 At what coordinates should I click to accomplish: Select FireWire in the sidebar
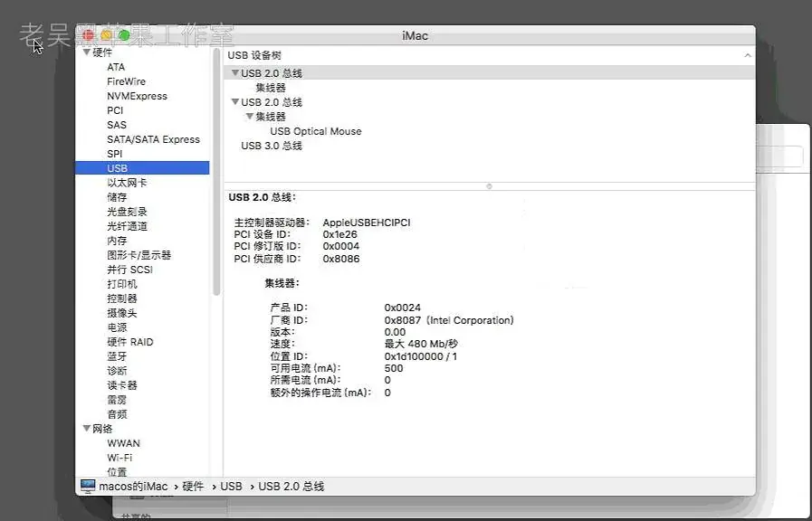click(127, 81)
